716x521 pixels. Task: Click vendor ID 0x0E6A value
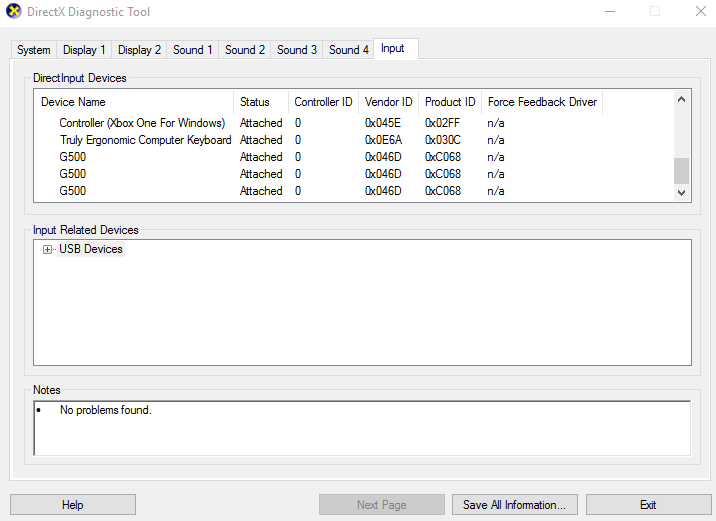tap(383, 140)
